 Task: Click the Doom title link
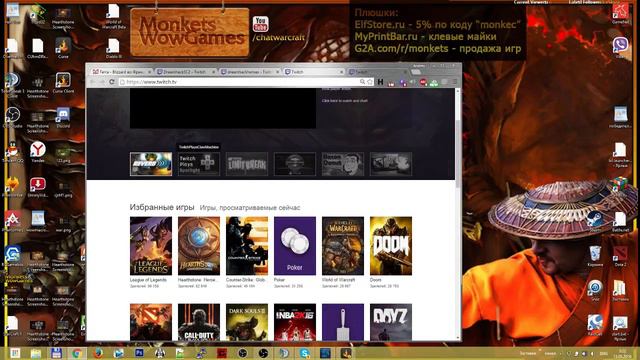click(x=375, y=280)
